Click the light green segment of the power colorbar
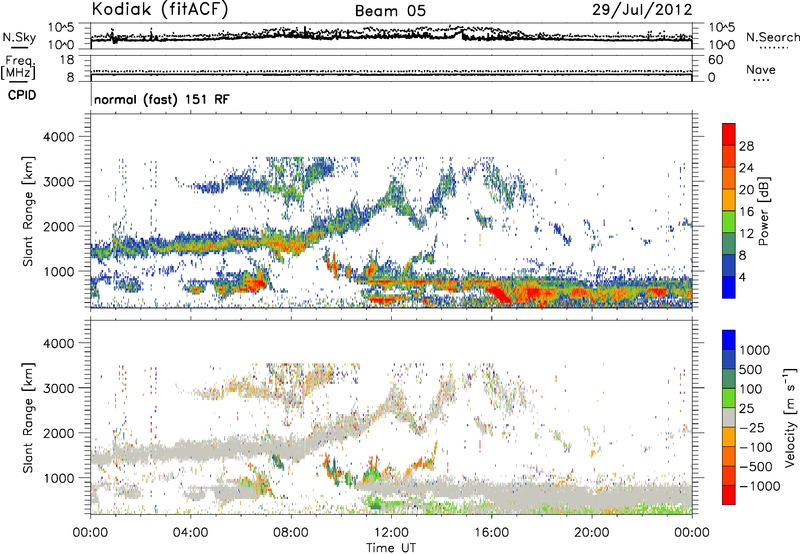 coord(729,222)
